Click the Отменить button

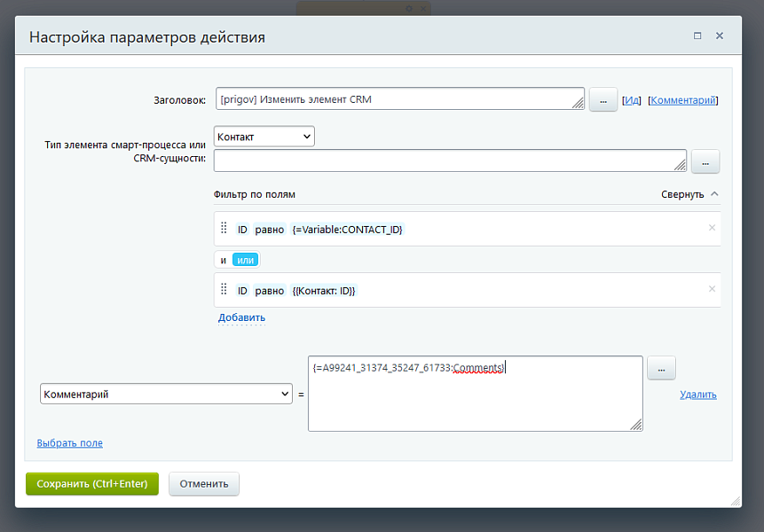click(x=203, y=483)
